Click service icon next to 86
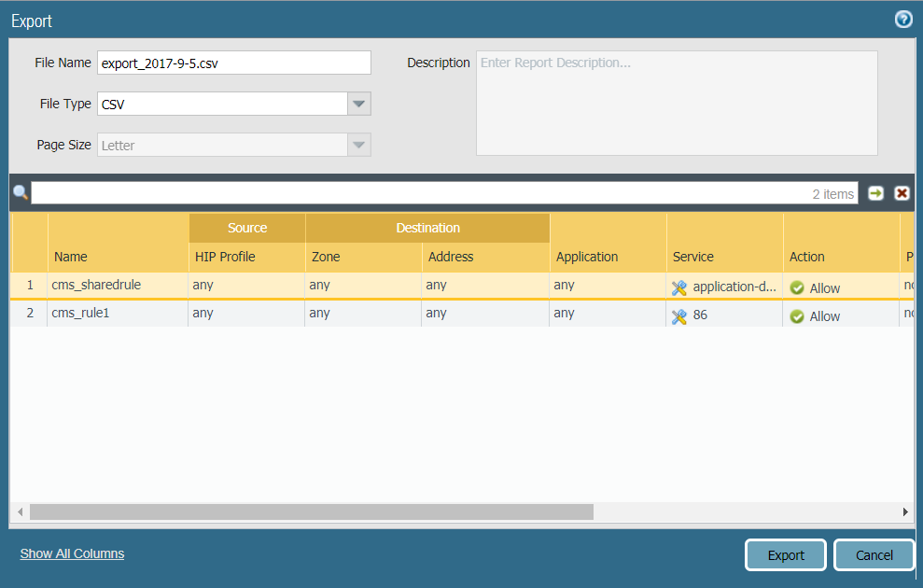Screen dimensions: 923x588 coord(679,316)
